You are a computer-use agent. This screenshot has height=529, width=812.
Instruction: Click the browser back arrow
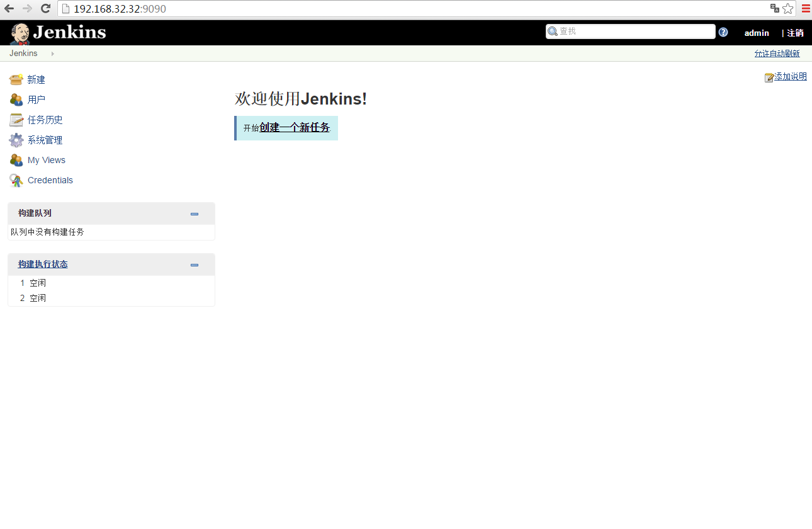(x=9, y=9)
